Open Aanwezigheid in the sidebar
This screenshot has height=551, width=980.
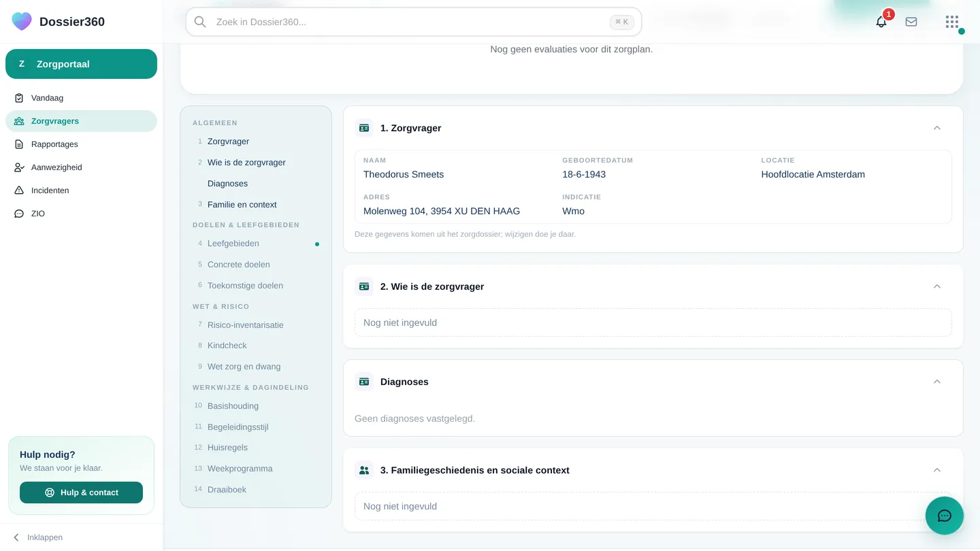pyautogui.click(x=81, y=167)
